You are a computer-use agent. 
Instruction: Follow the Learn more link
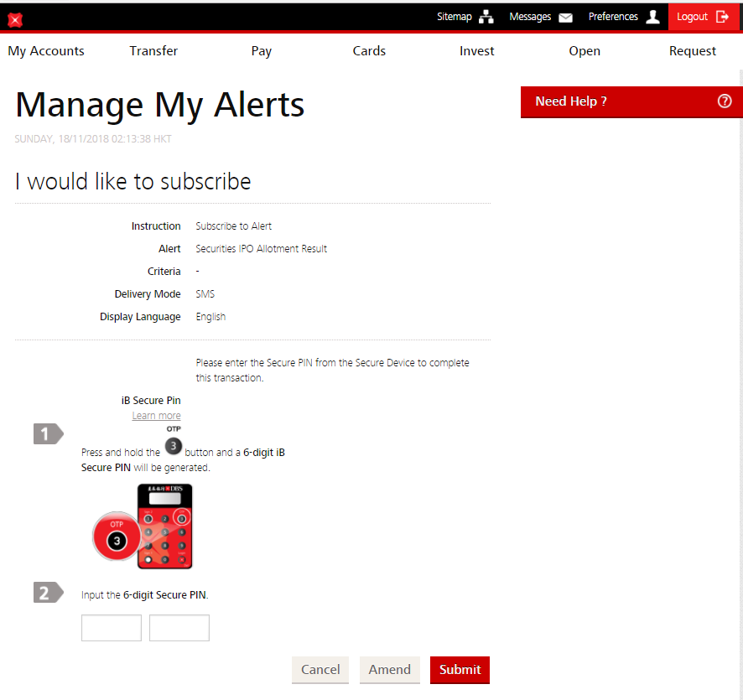click(x=156, y=416)
